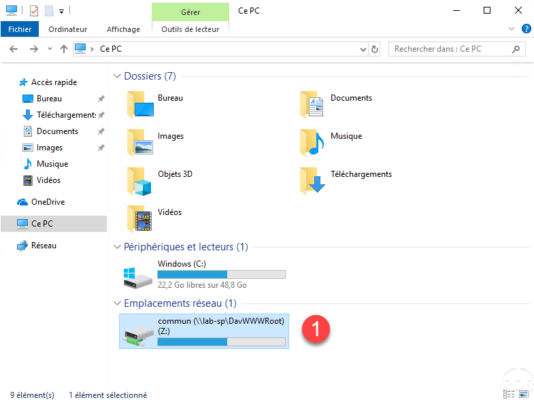Open the Outils de lecteur tab
This screenshot has width=534, height=400.
(x=190, y=29)
